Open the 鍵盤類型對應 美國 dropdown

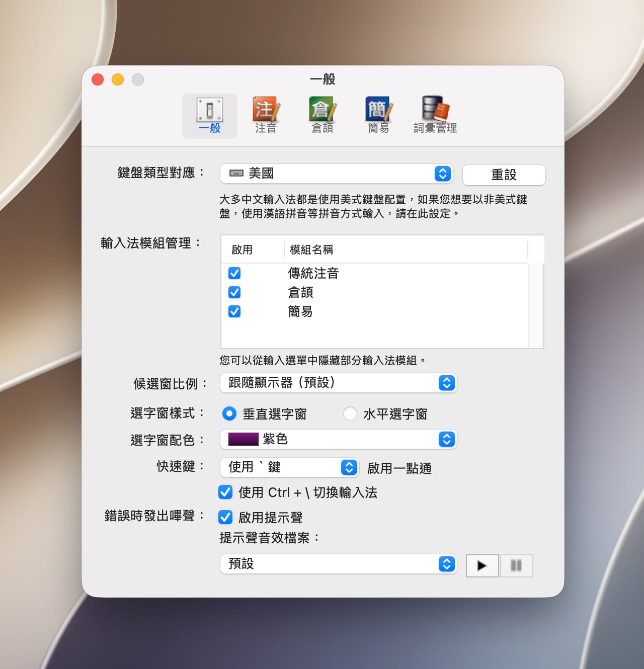(337, 174)
